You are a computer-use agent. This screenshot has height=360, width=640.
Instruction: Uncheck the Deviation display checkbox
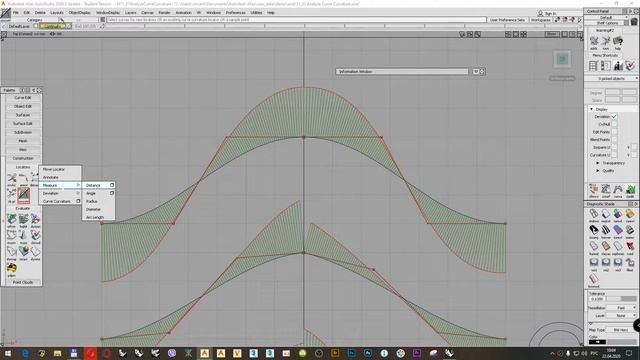614,117
